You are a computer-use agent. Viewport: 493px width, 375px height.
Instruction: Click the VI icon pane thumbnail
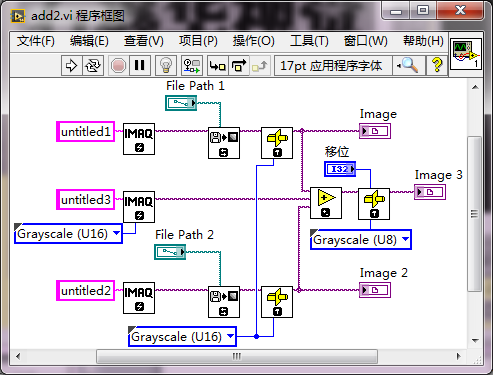pos(466,54)
